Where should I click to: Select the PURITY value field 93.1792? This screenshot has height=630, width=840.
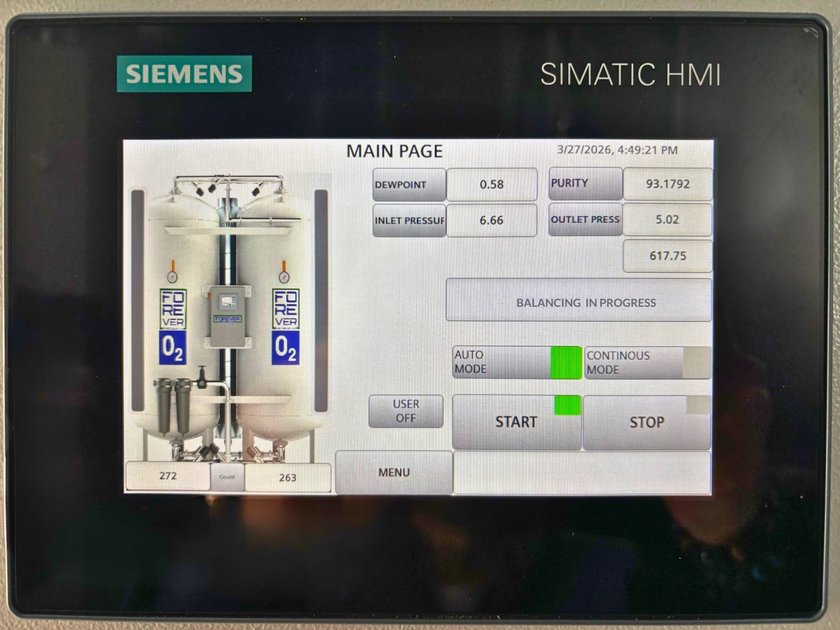coord(667,184)
